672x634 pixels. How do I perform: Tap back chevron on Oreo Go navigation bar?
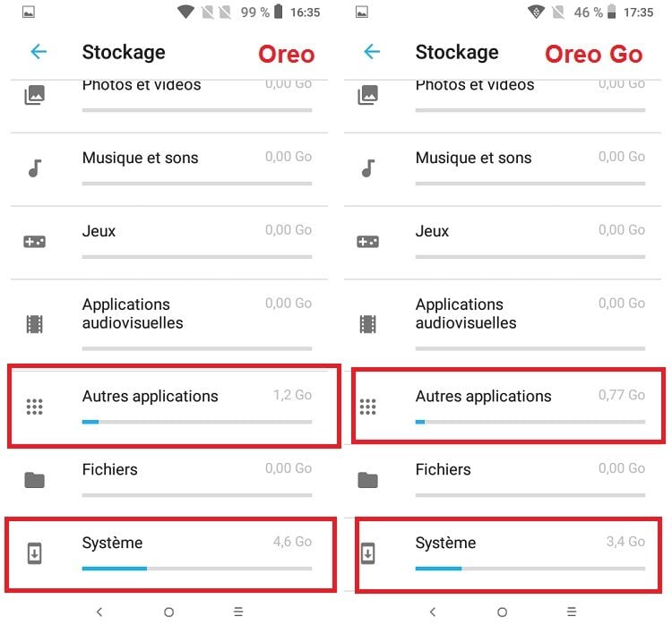[x=433, y=612]
